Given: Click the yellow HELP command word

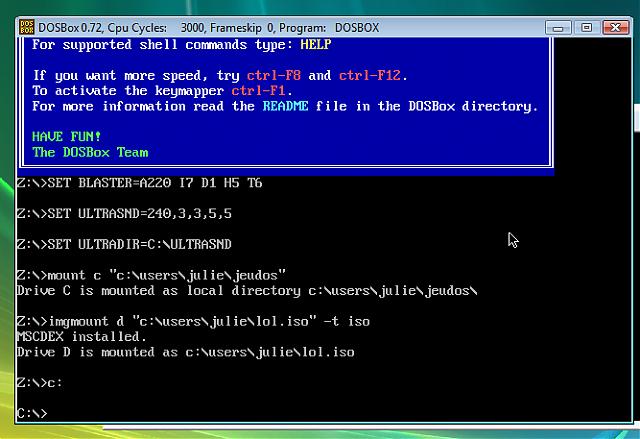Looking at the screenshot, I should click(x=316, y=44).
